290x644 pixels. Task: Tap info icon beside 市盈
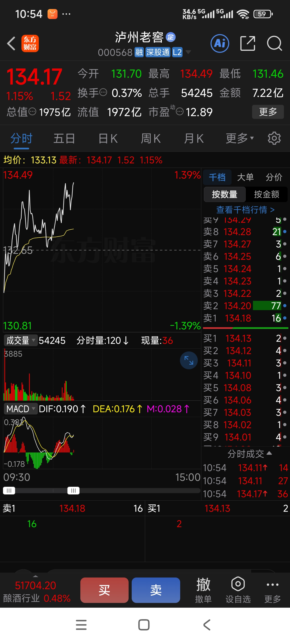tap(180, 112)
